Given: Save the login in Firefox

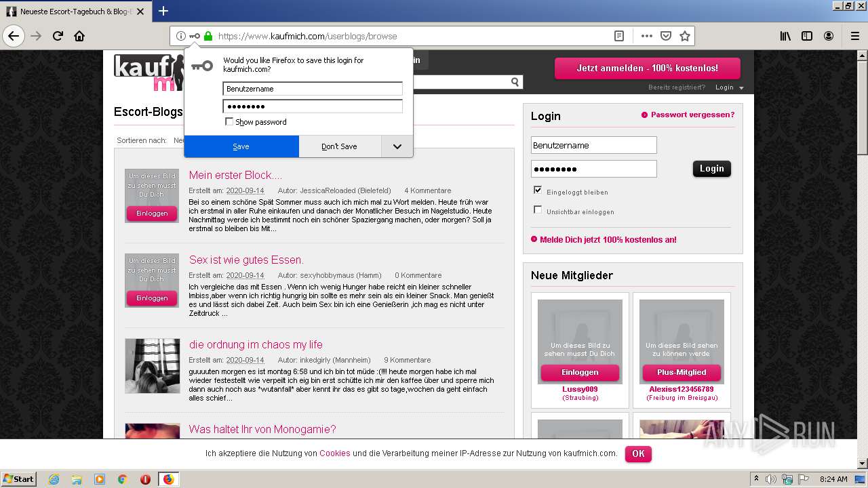Looking at the screenshot, I should [241, 146].
